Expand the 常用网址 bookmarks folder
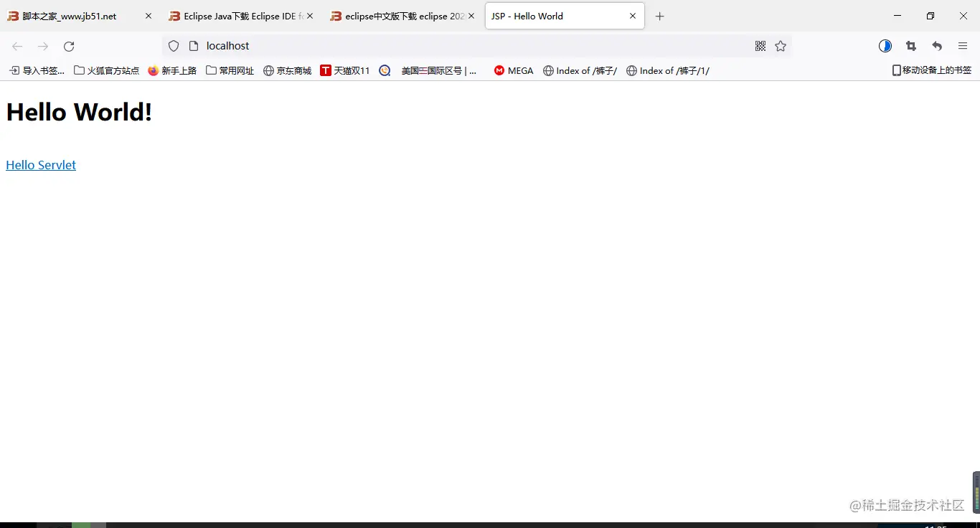The width and height of the screenshot is (980, 528). tap(230, 70)
